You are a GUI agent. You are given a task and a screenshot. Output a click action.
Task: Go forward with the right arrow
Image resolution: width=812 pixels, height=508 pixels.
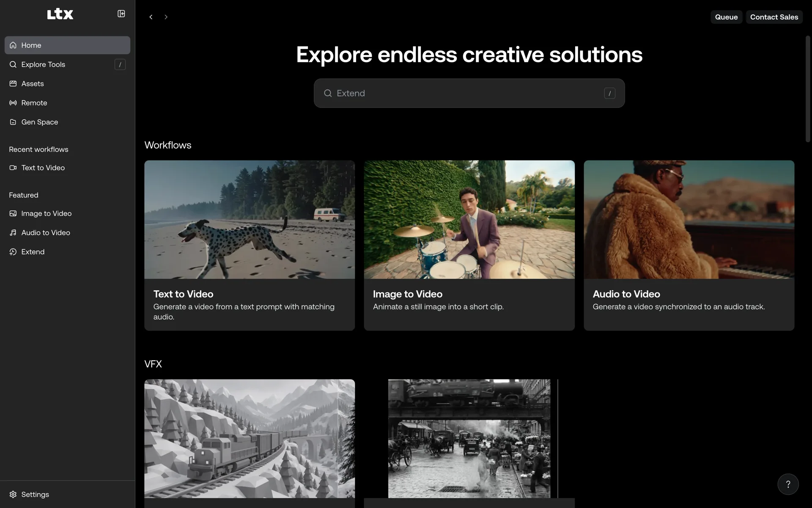(x=166, y=17)
